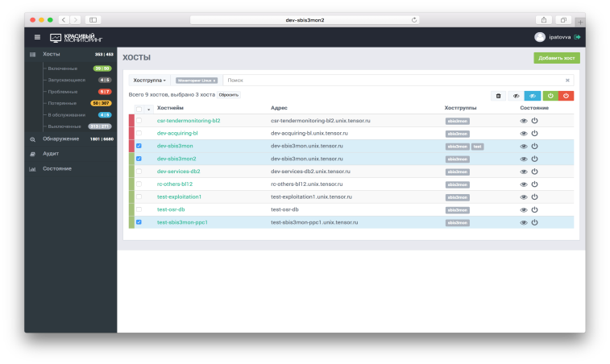Toggle the browser sidebar button

[x=93, y=20]
